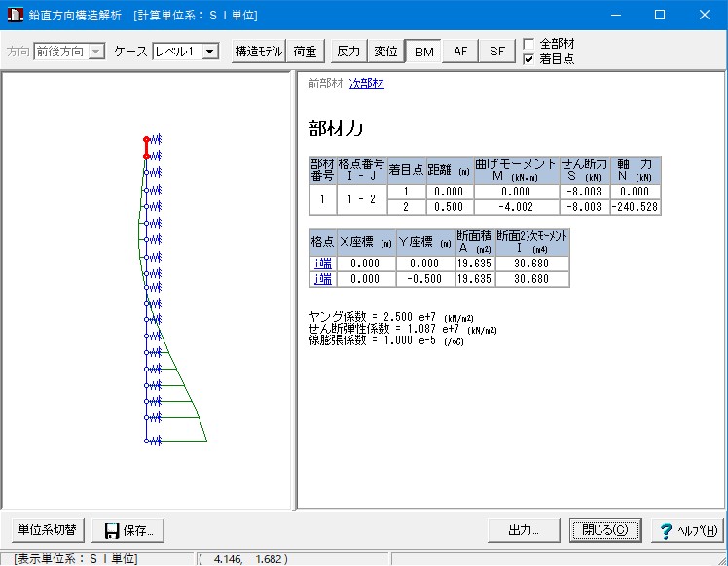Screen dimensions: 728x566
Task: Click status bar [表示単位系：ＳＩ単位] text
Action: [x=76, y=559]
